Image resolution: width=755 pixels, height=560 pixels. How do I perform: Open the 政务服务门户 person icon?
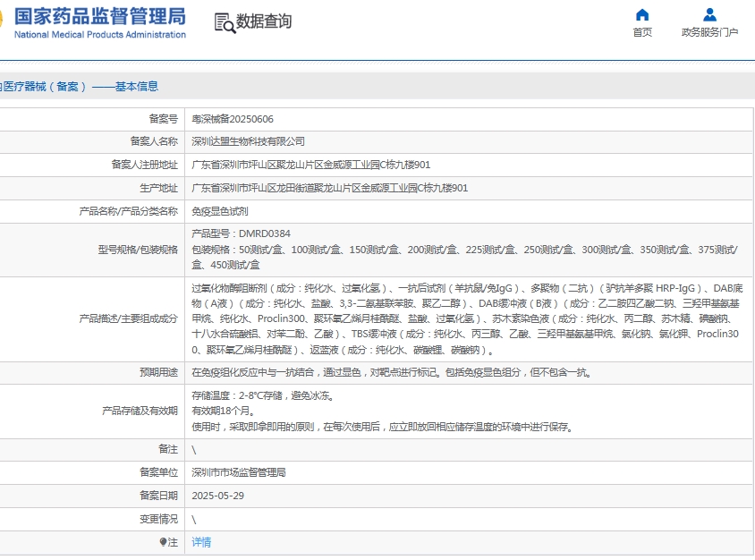[709, 15]
